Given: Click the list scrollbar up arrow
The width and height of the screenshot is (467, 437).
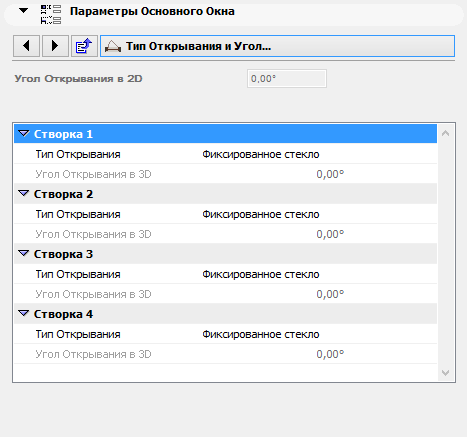Looking at the screenshot, I should (x=446, y=134).
